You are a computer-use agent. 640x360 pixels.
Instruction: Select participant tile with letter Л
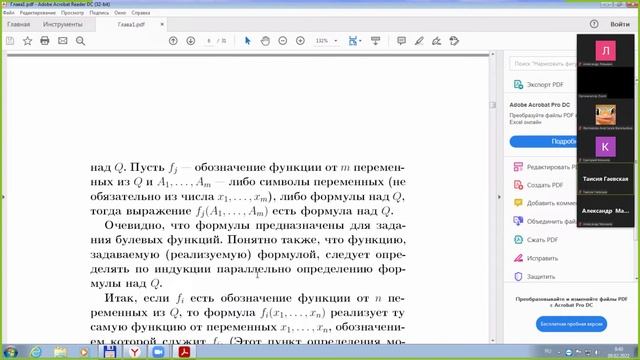tap(605, 51)
